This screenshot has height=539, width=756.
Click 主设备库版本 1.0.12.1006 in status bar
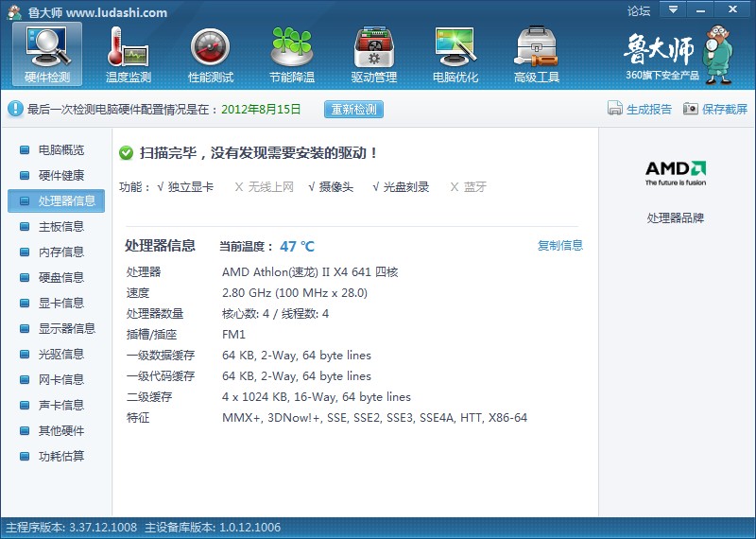pos(213,528)
